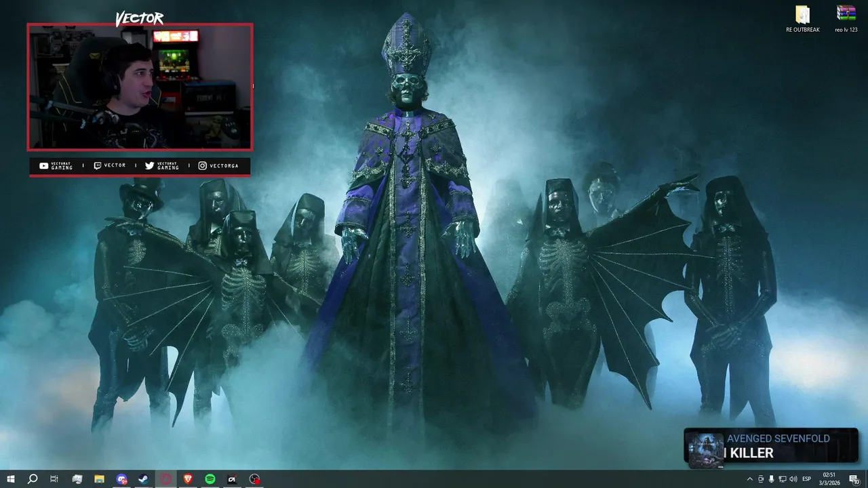Open the Windows Start menu

(x=10, y=479)
